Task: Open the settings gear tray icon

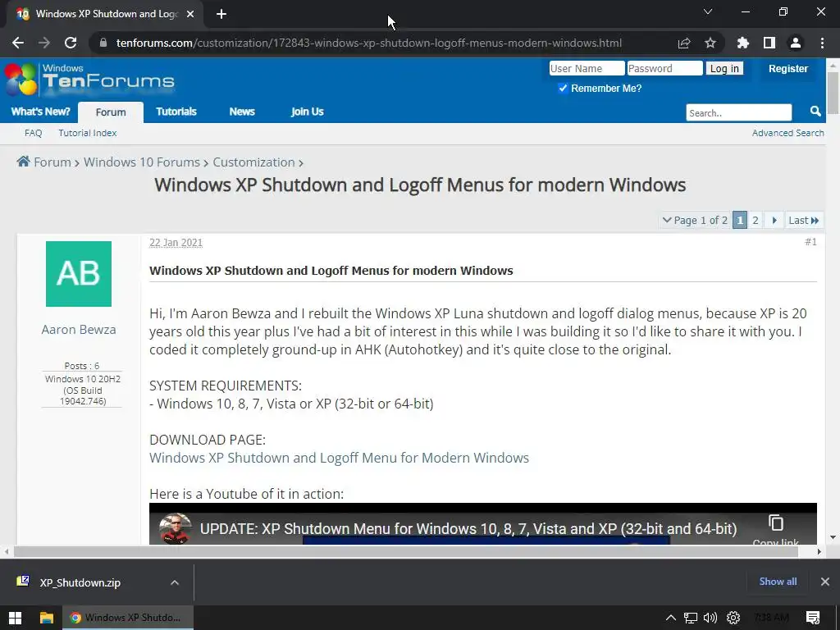Action: click(733, 618)
